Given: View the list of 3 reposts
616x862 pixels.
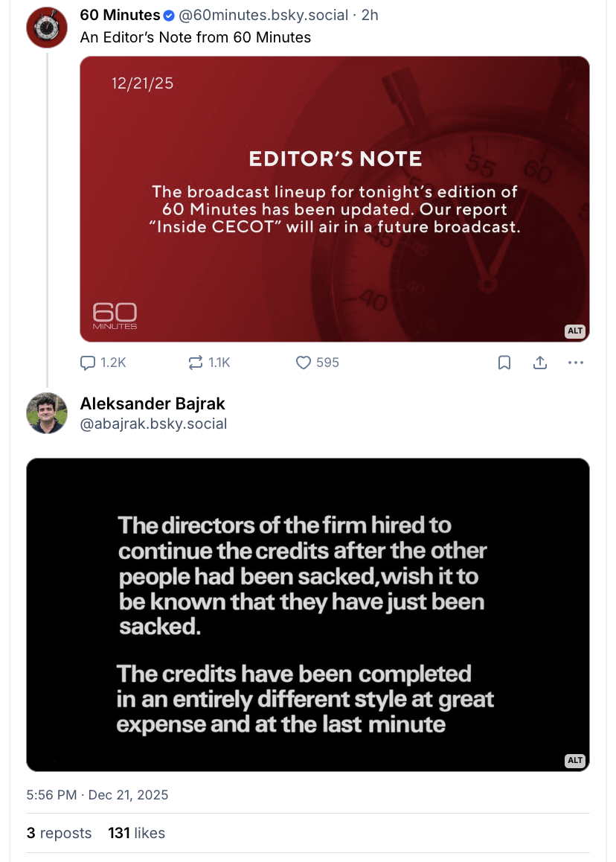Looking at the screenshot, I should pyautogui.click(x=59, y=833).
